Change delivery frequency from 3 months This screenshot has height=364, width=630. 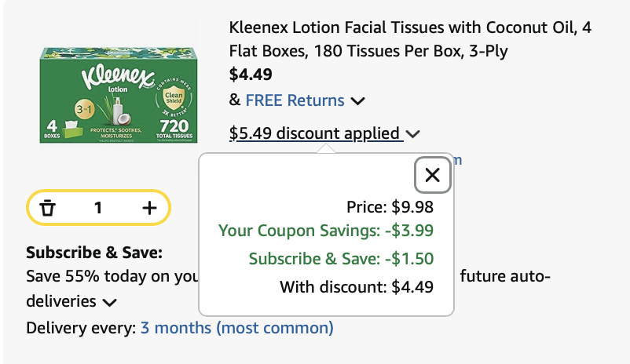point(236,328)
